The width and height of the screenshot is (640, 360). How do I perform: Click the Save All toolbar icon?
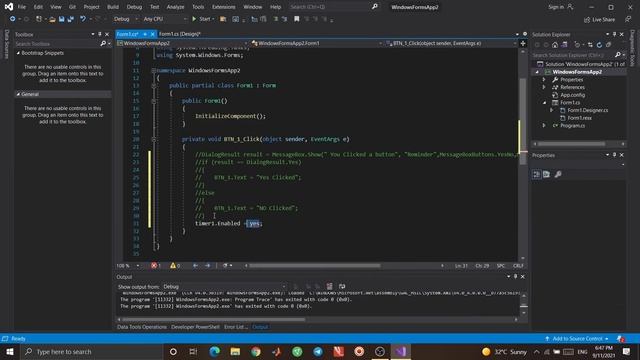pos(71,19)
